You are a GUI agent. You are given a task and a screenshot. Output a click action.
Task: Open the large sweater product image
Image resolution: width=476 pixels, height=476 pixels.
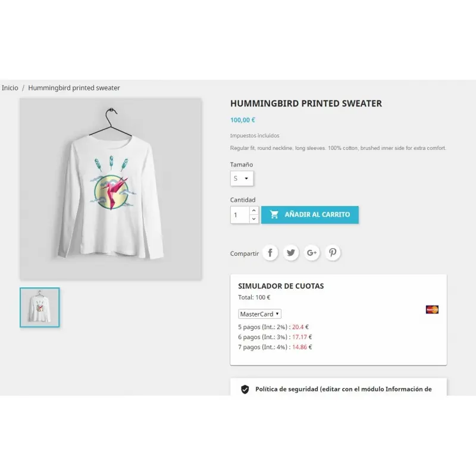pos(111,189)
